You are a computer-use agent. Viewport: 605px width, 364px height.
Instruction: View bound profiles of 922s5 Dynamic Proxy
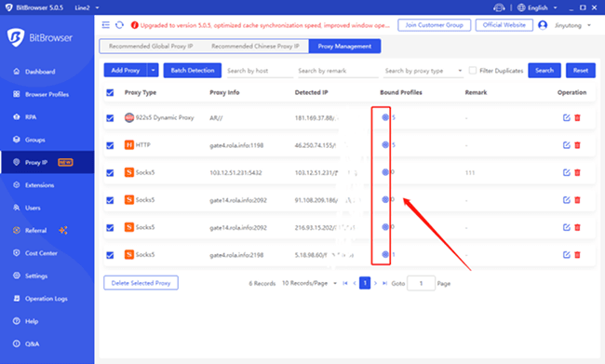385,117
